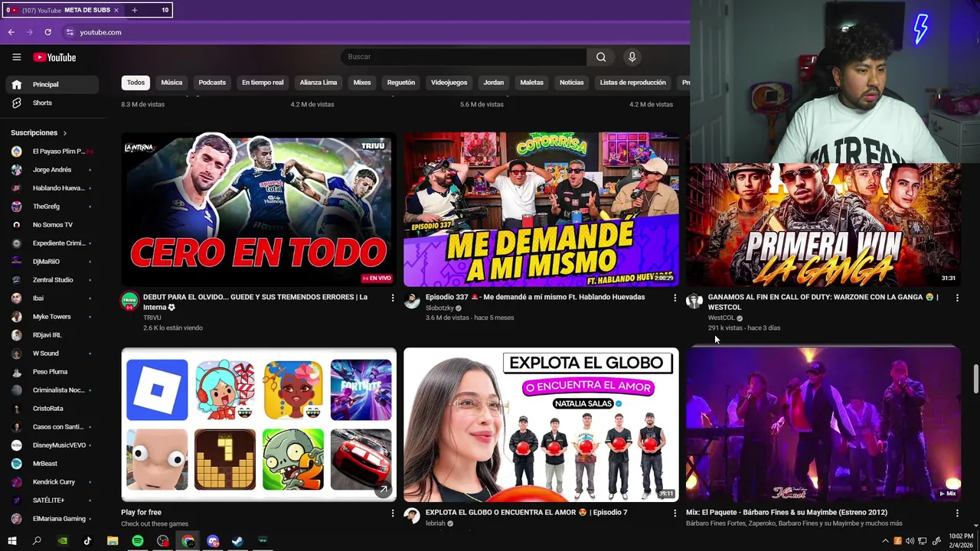980x551 pixels.
Task: Click the YouTube logo
Action: point(54,57)
